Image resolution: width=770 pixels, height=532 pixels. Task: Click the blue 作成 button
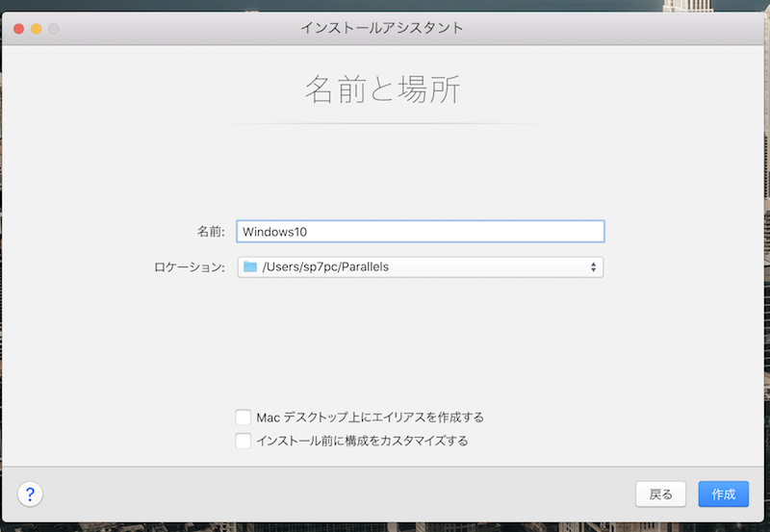723,494
